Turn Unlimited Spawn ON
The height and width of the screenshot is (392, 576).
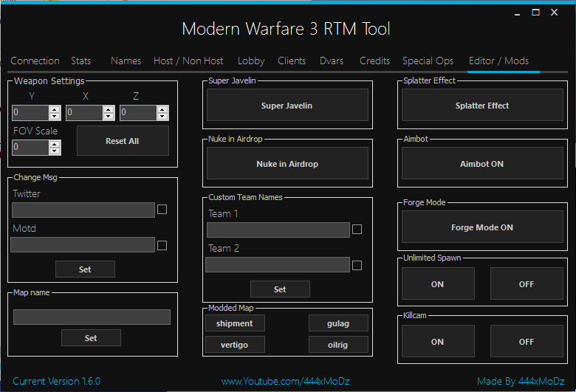(x=438, y=283)
